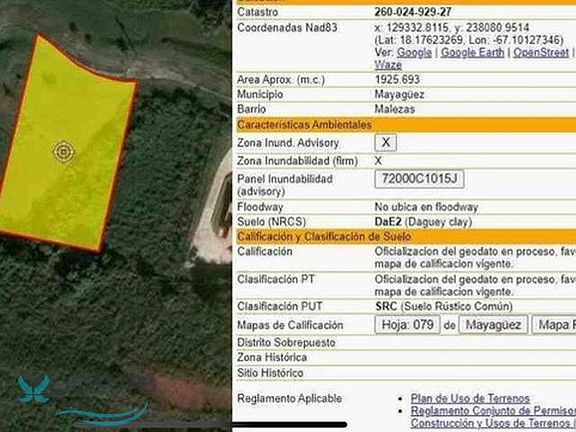Image resolution: width=576 pixels, height=432 pixels.
Task: Open the Waze navigation link
Action: [x=388, y=65]
